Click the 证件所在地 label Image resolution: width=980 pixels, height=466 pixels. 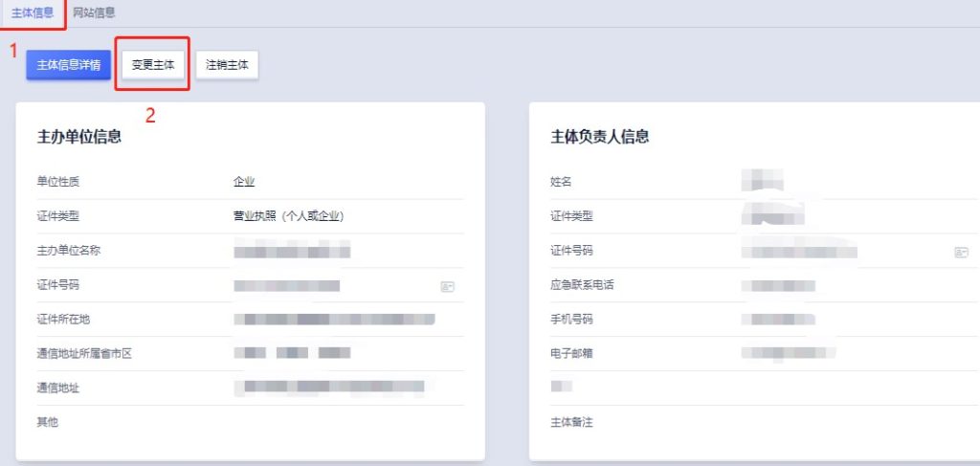(x=63, y=320)
